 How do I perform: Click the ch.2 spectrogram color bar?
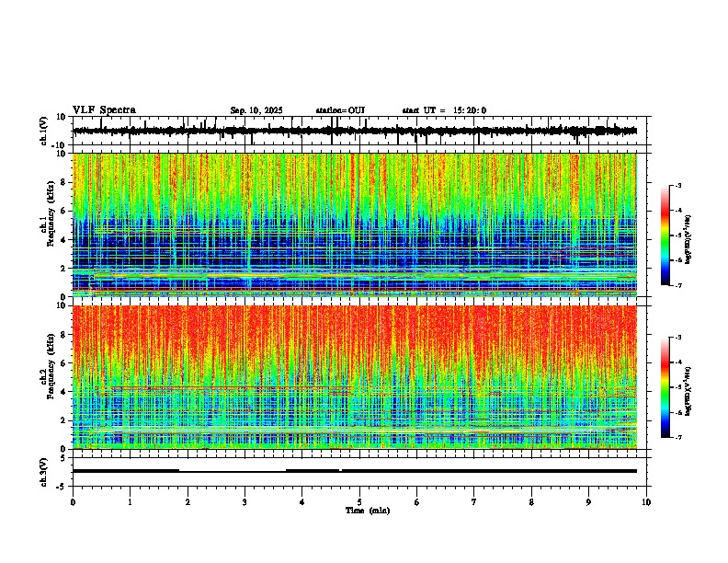(x=665, y=387)
